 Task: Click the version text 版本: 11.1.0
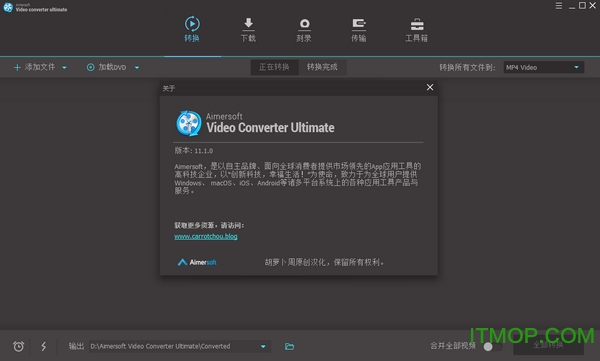194,150
